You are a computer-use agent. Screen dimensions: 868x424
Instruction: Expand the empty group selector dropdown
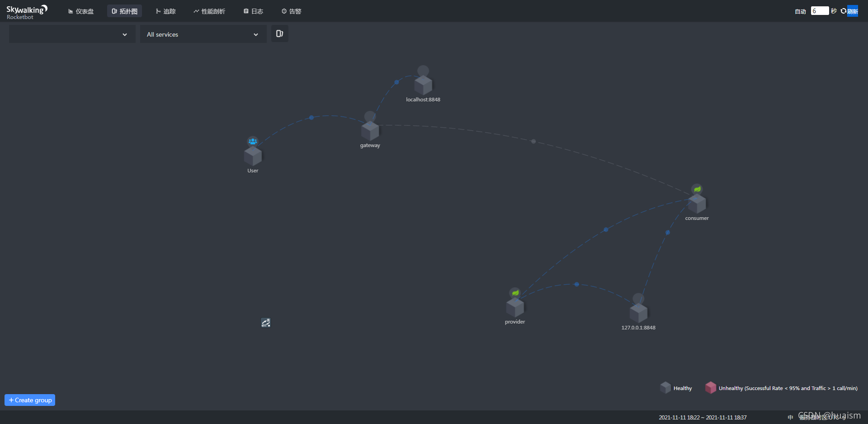point(72,34)
